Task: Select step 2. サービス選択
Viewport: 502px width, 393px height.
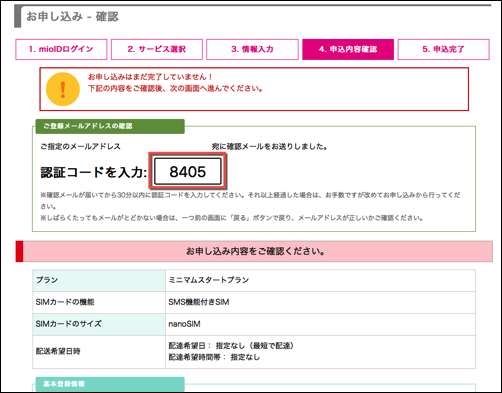Action: (x=157, y=49)
